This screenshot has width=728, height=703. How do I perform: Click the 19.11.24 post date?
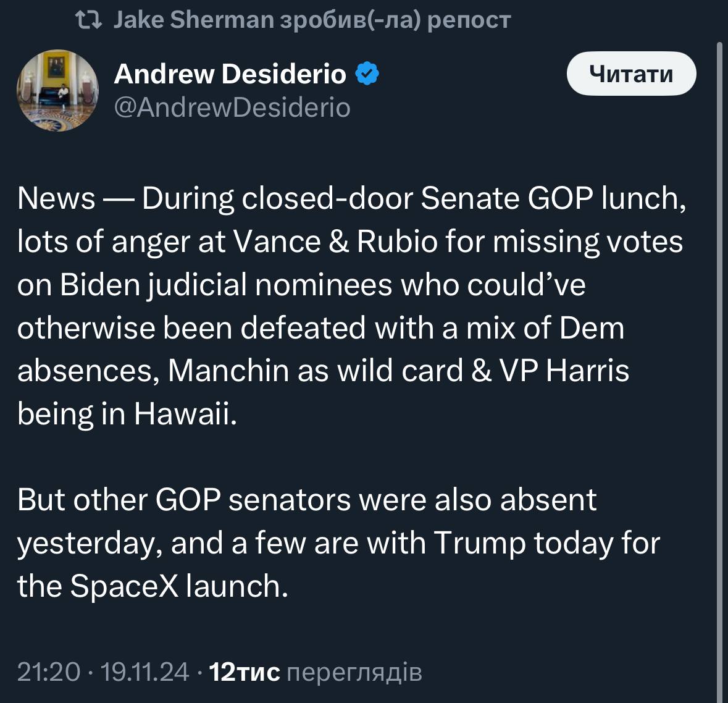click(144, 671)
